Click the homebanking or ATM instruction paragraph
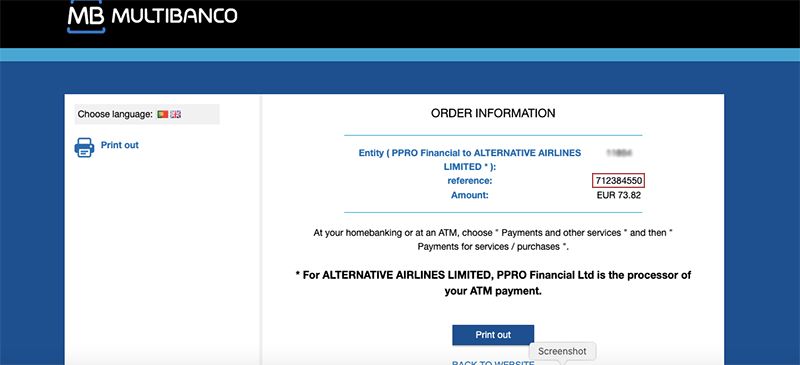Viewport: 800px width, 365px height. (493, 239)
